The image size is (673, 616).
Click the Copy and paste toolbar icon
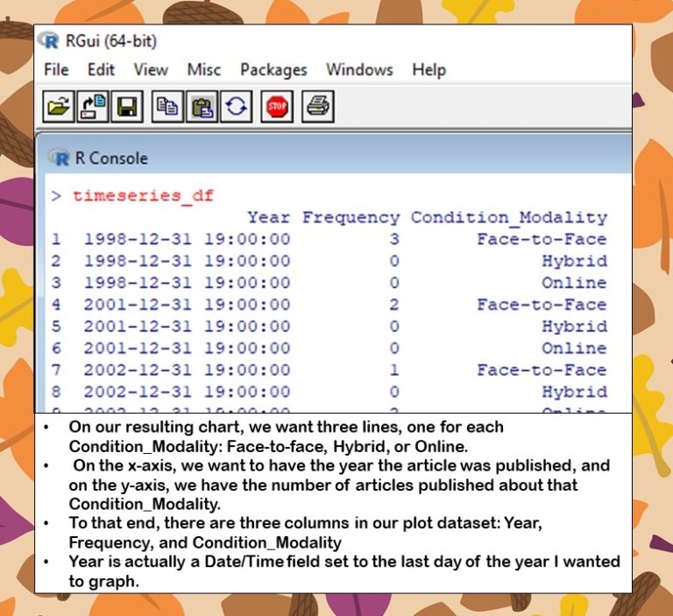(237, 108)
